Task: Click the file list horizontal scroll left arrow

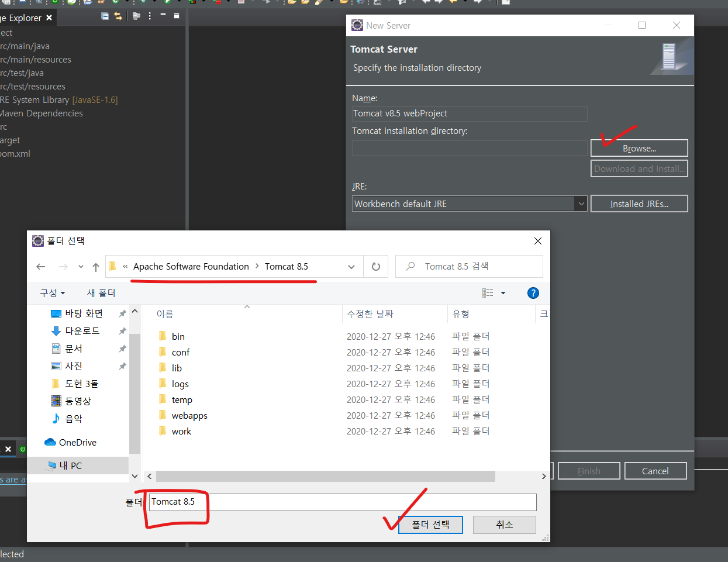Action: point(150,477)
